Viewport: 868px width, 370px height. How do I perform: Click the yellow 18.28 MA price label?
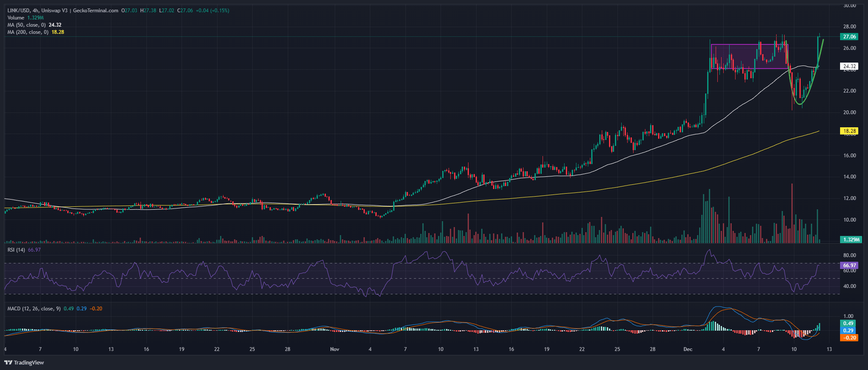(x=849, y=131)
